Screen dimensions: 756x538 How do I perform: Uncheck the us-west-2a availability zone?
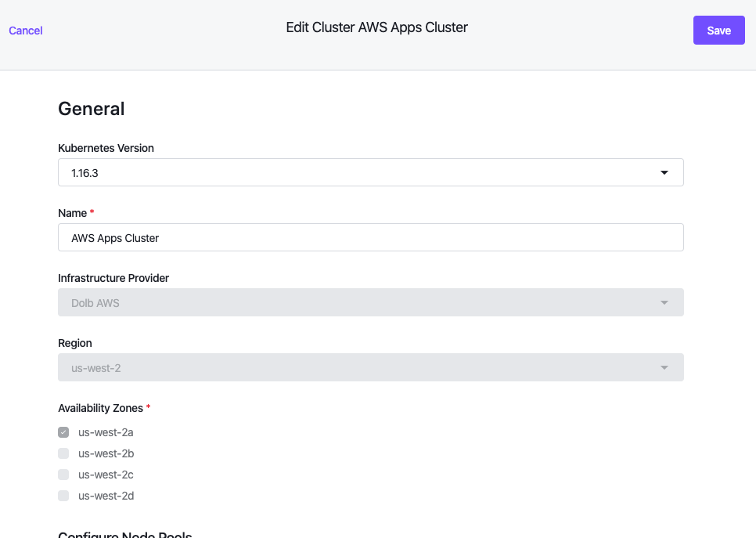click(x=63, y=432)
